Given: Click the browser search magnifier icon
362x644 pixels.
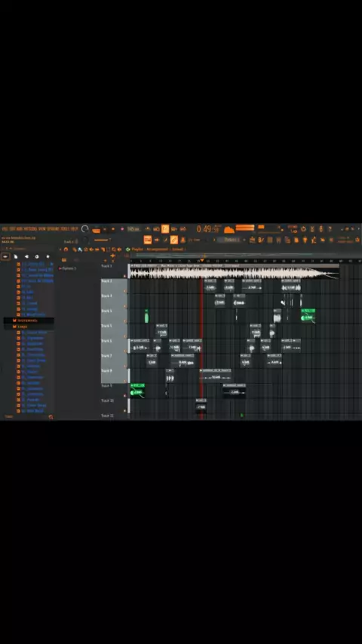Looking at the screenshot, I should pyautogui.click(x=51, y=417).
